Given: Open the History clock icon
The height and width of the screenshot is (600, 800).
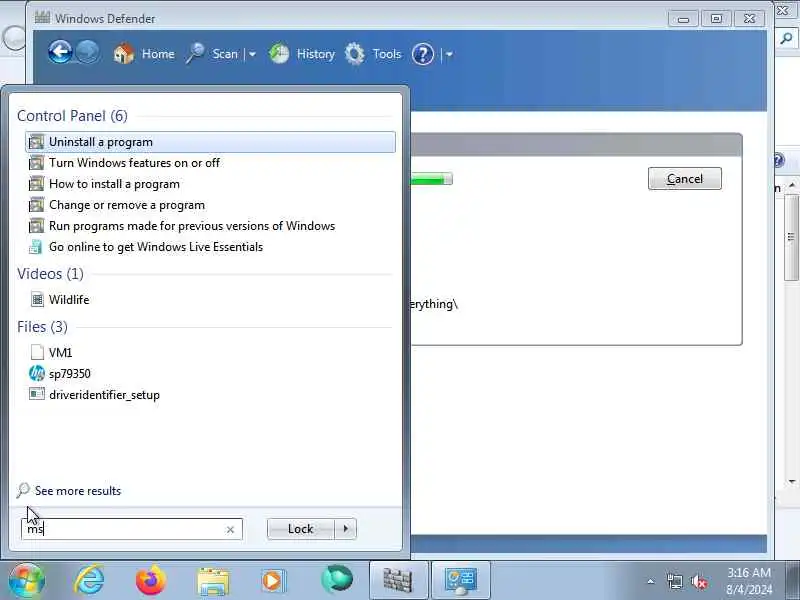Looking at the screenshot, I should click(279, 54).
